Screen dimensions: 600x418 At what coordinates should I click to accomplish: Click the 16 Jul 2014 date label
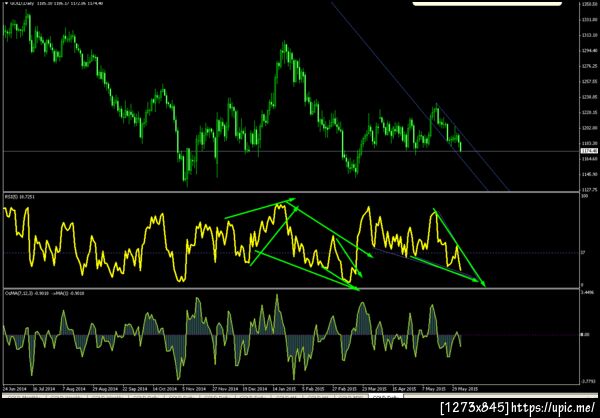(x=44, y=389)
